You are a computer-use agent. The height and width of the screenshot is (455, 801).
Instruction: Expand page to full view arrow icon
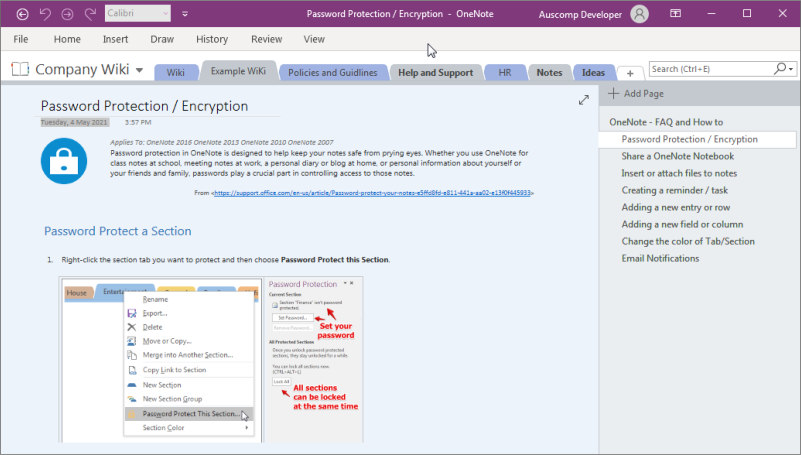tap(583, 100)
